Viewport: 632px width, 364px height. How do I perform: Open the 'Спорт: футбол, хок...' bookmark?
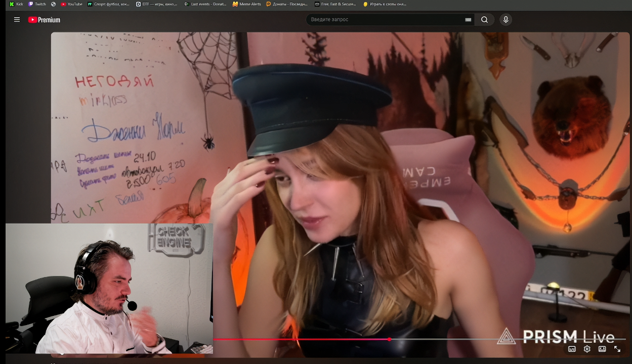tap(108, 4)
